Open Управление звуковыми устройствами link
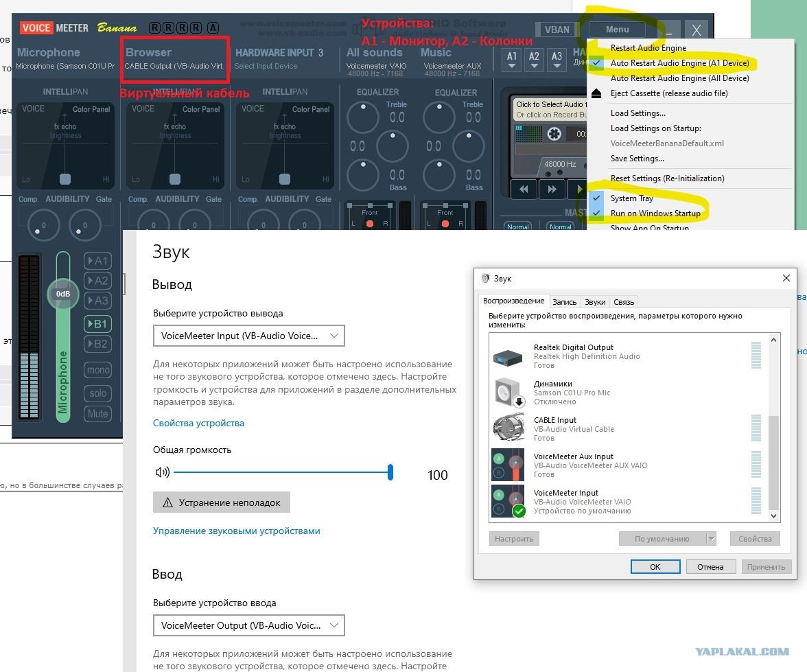Image resolution: width=807 pixels, height=672 pixels. [236, 531]
